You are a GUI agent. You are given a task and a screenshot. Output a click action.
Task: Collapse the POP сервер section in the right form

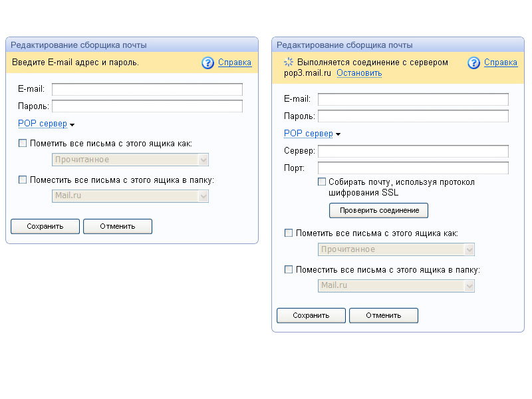click(x=338, y=134)
